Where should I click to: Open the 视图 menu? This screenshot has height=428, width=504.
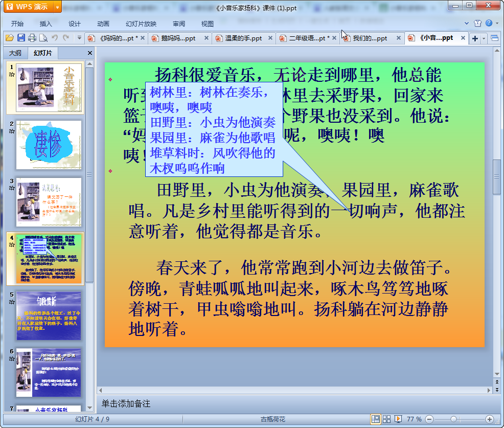(208, 24)
